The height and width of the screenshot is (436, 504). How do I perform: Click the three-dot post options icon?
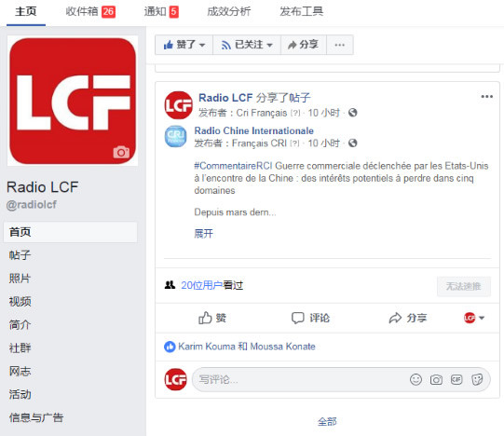coord(486,97)
